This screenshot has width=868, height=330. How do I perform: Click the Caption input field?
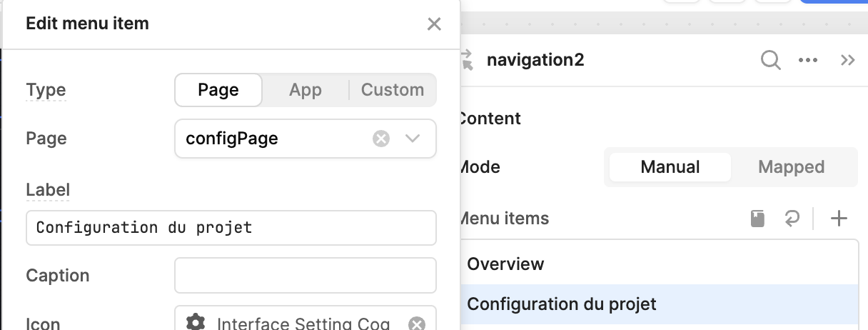pyautogui.click(x=306, y=276)
